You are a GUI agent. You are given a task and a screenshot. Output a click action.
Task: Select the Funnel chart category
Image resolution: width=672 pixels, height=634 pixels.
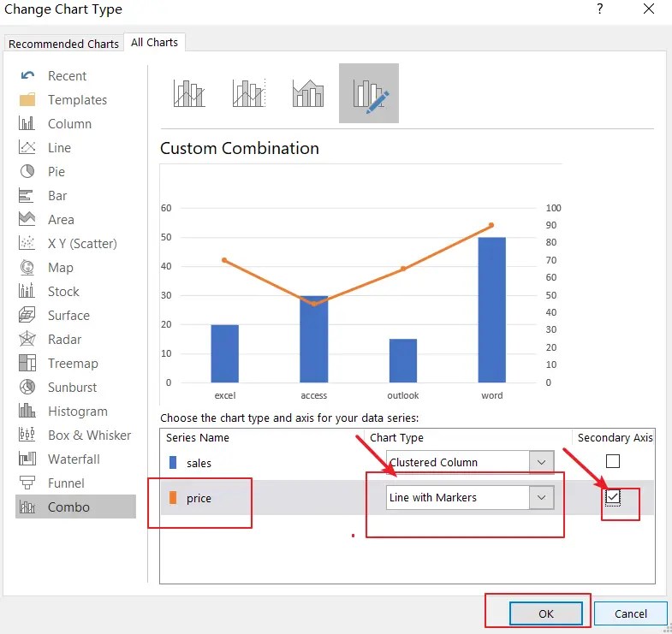click(x=66, y=483)
